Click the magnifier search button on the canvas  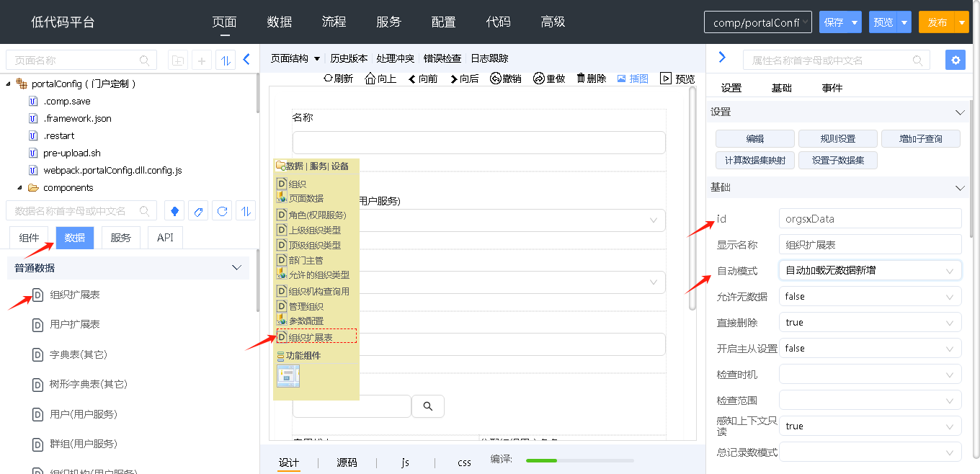(428, 406)
